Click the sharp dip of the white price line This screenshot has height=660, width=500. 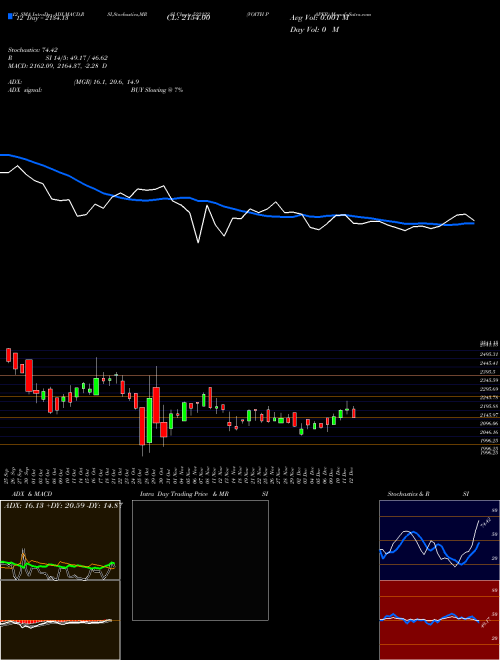[198, 242]
